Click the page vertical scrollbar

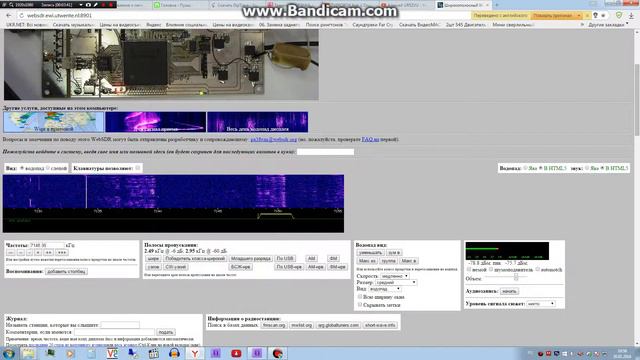637,101
